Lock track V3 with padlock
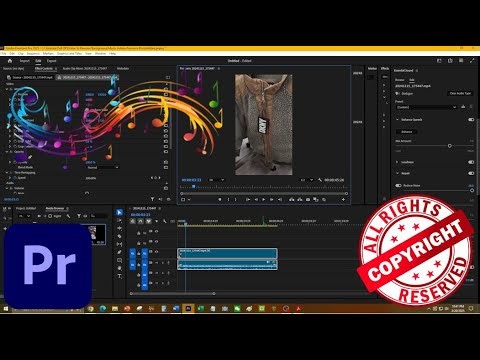The width and height of the screenshot is (480, 360). point(139,233)
